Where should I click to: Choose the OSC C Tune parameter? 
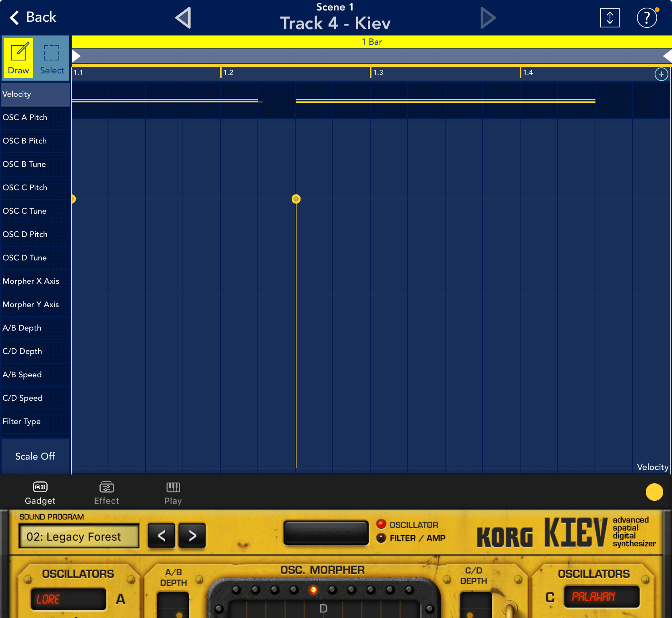pyautogui.click(x=35, y=211)
